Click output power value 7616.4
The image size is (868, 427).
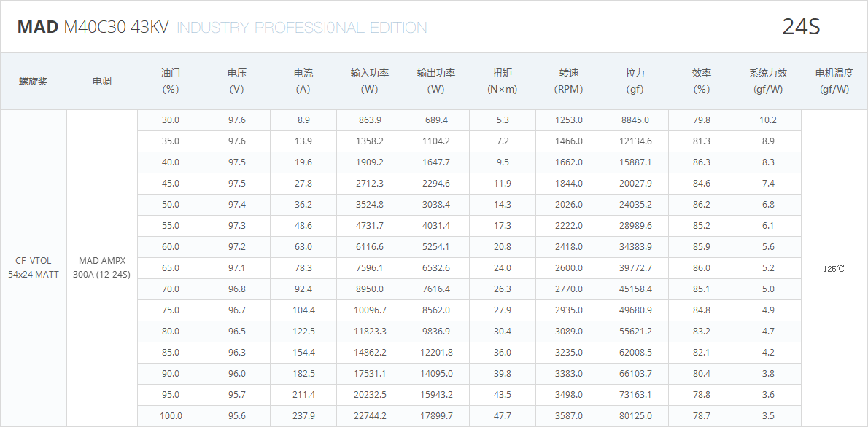click(x=436, y=289)
